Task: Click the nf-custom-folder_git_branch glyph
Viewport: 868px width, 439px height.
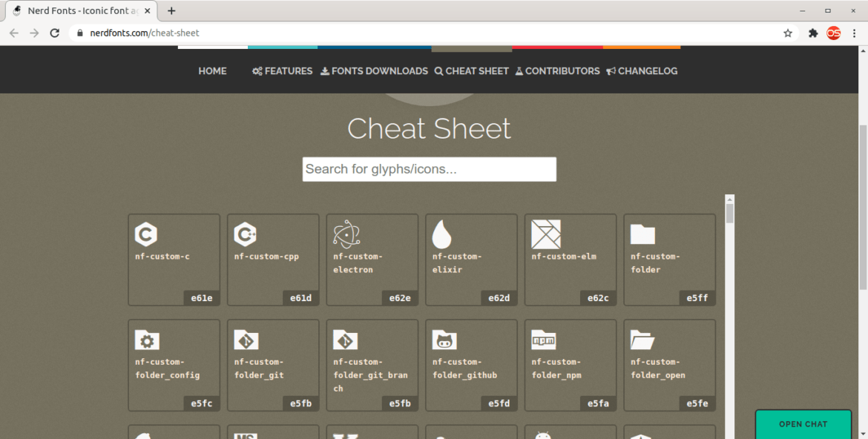Action: pos(343,340)
